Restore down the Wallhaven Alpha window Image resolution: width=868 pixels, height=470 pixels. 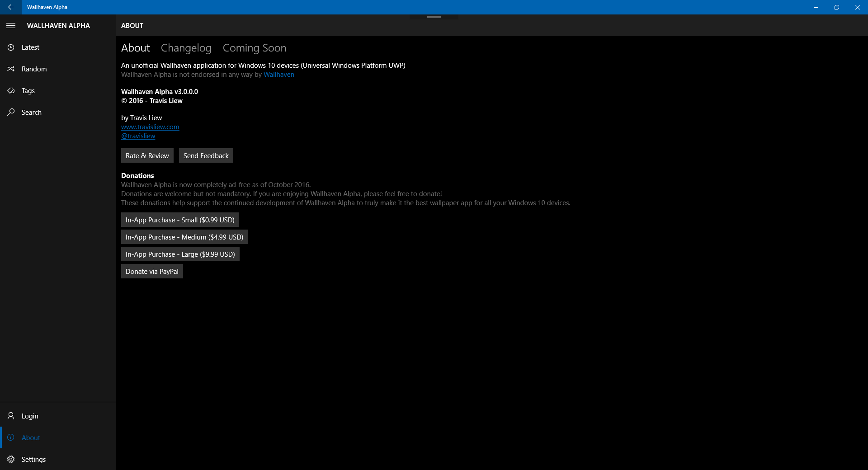837,7
